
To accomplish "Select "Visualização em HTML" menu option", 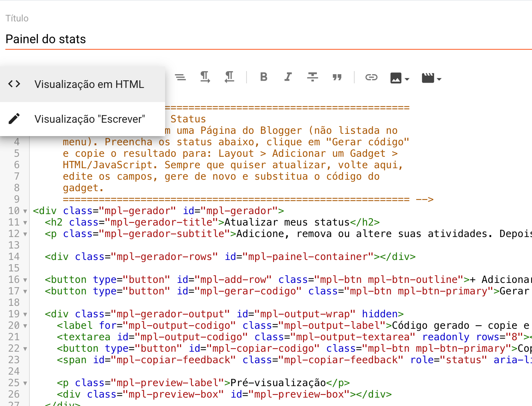I will (83, 84).
